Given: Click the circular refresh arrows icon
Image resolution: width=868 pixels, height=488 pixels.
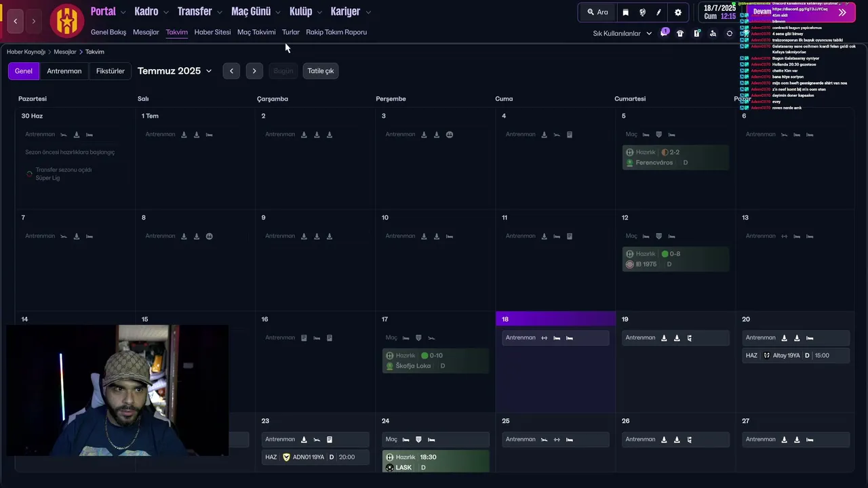Looking at the screenshot, I should pyautogui.click(x=730, y=33).
